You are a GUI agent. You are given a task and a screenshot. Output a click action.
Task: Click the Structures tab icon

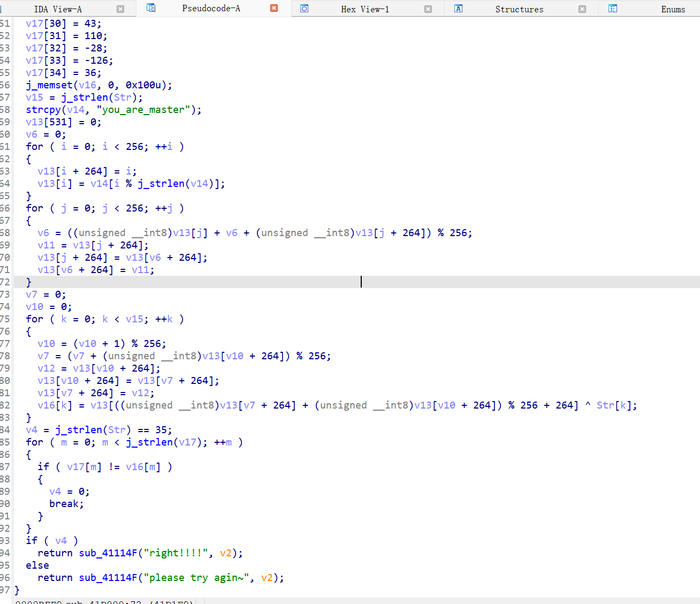(x=458, y=9)
